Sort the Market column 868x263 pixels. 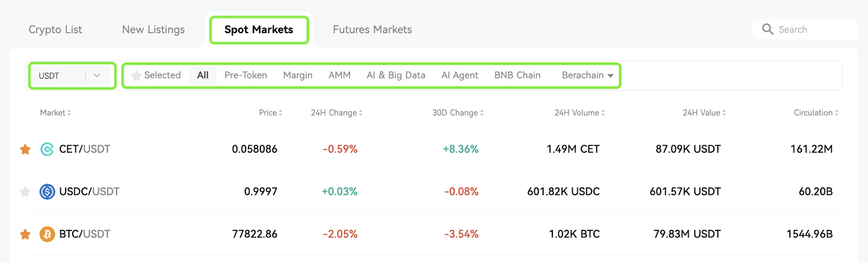click(55, 113)
